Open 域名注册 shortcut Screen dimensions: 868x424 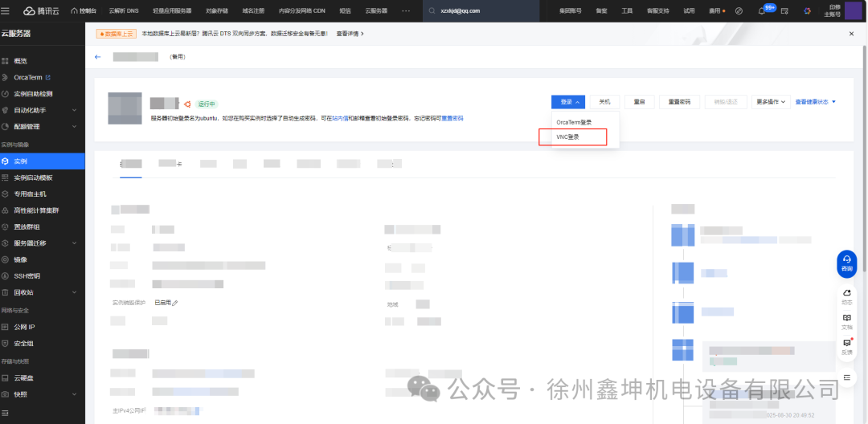253,10
